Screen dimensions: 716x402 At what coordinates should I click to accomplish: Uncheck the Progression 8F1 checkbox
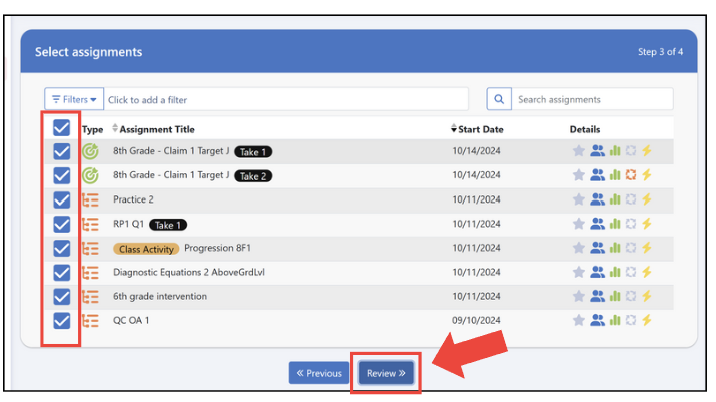(x=61, y=249)
